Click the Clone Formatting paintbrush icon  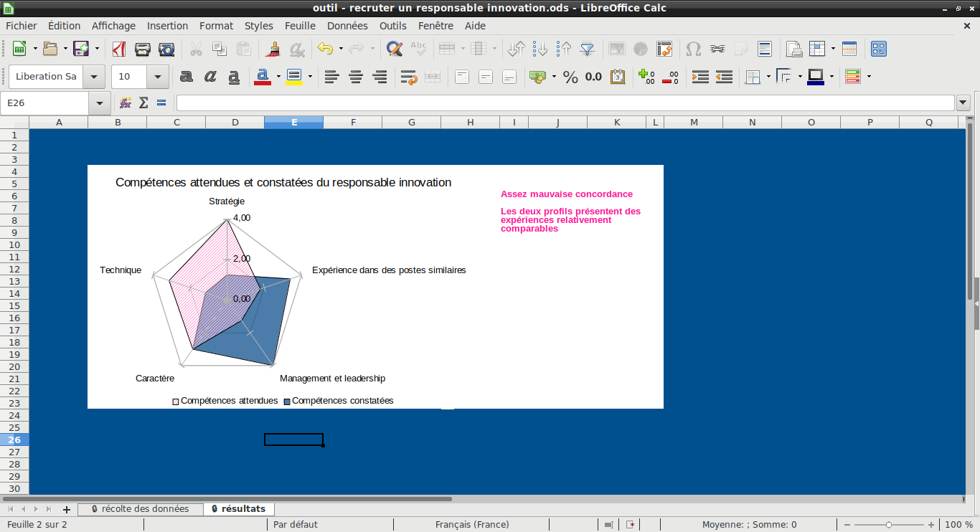(x=273, y=49)
